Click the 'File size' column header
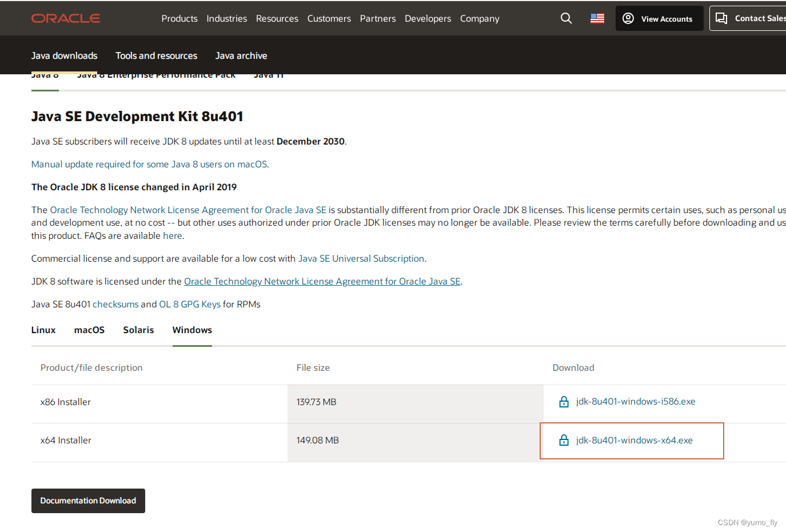 point(313,367)
